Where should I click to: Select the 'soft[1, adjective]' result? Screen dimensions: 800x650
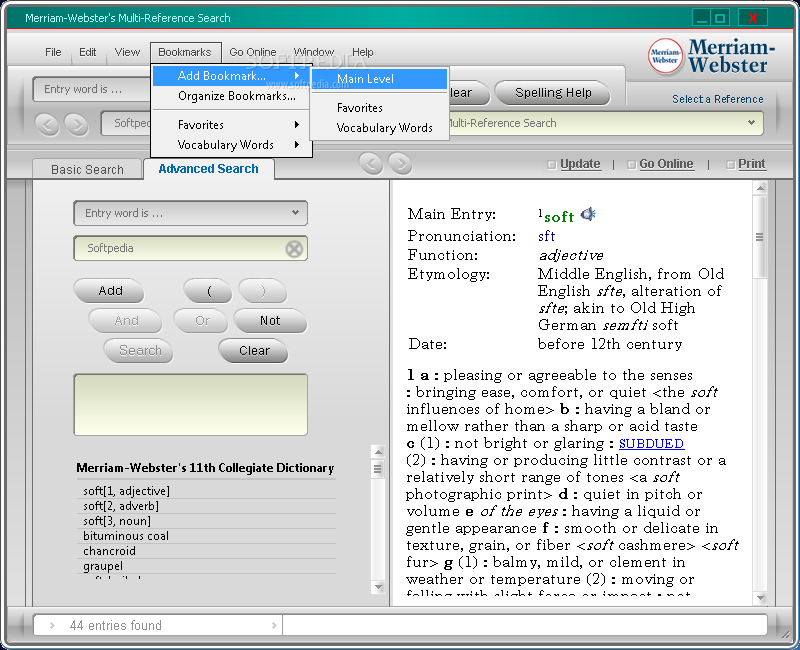point(207,491)
